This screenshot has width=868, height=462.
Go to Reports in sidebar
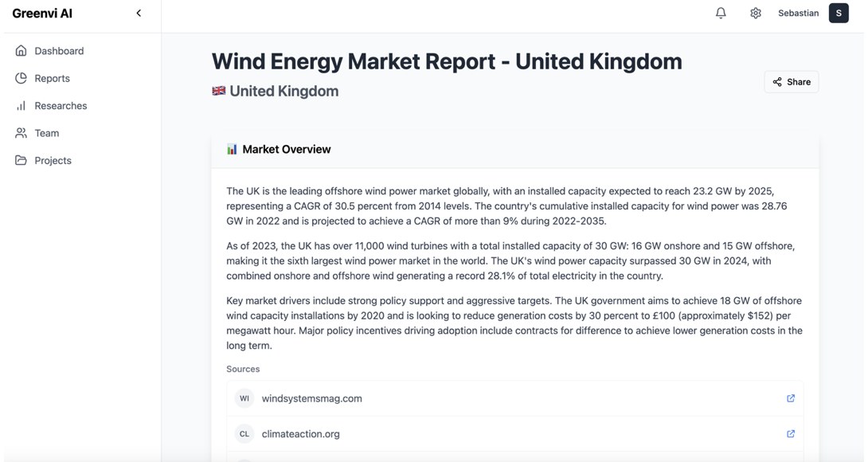click(52, 79)
